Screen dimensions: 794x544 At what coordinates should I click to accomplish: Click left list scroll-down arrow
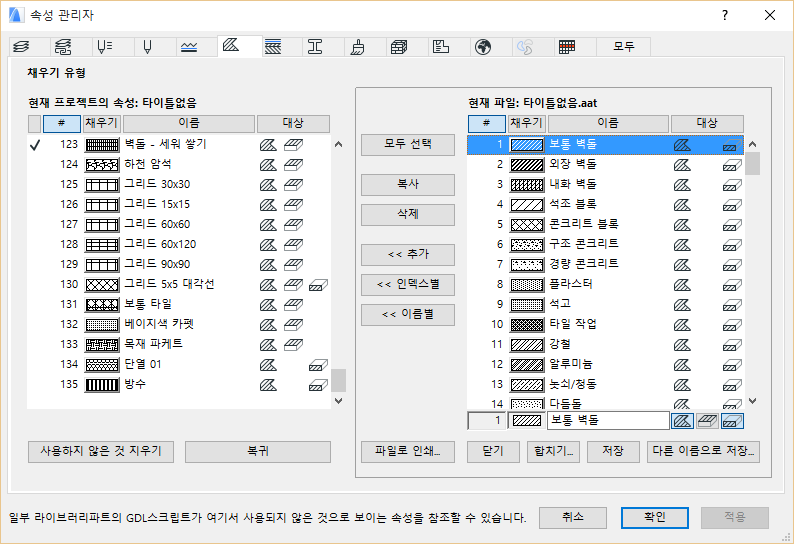coord(339,401)
